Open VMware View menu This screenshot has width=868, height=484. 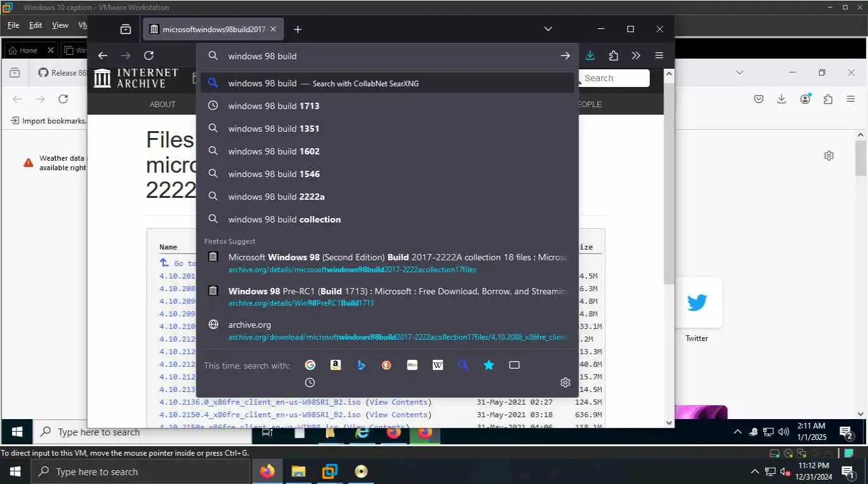[x=60, y=25]
